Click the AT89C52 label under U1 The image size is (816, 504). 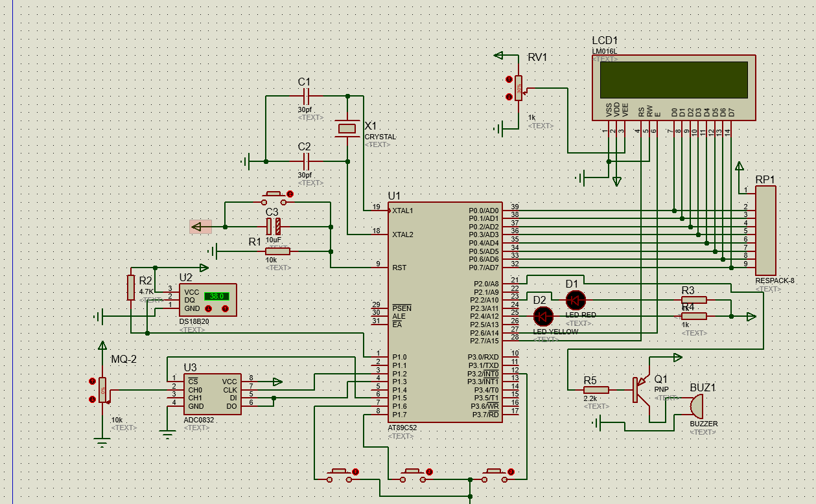[403, 428]
